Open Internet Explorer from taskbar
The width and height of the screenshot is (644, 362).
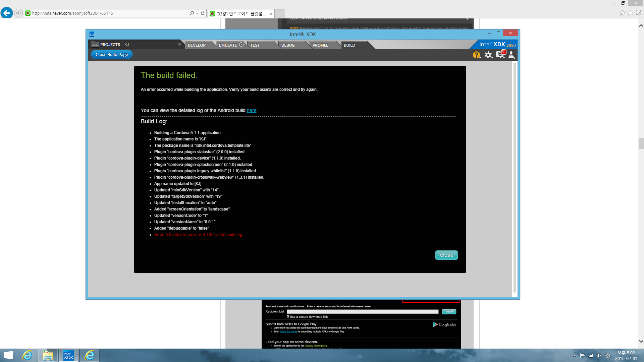point(27,355)
